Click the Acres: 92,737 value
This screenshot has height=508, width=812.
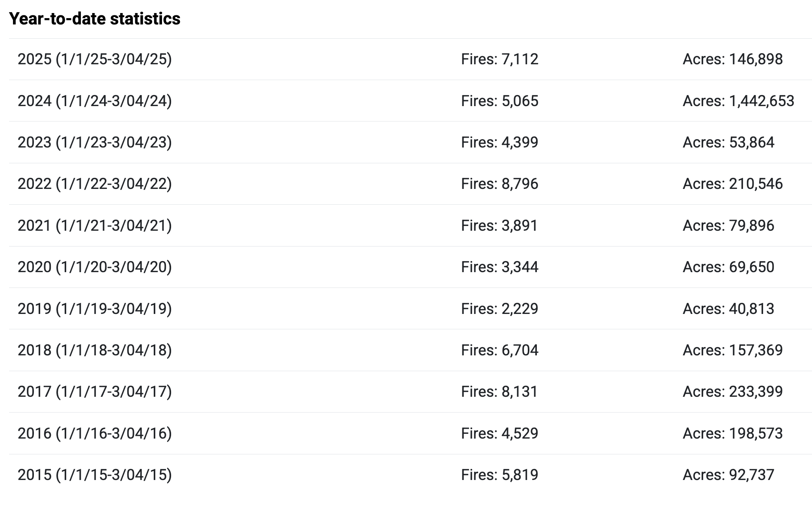728,475
